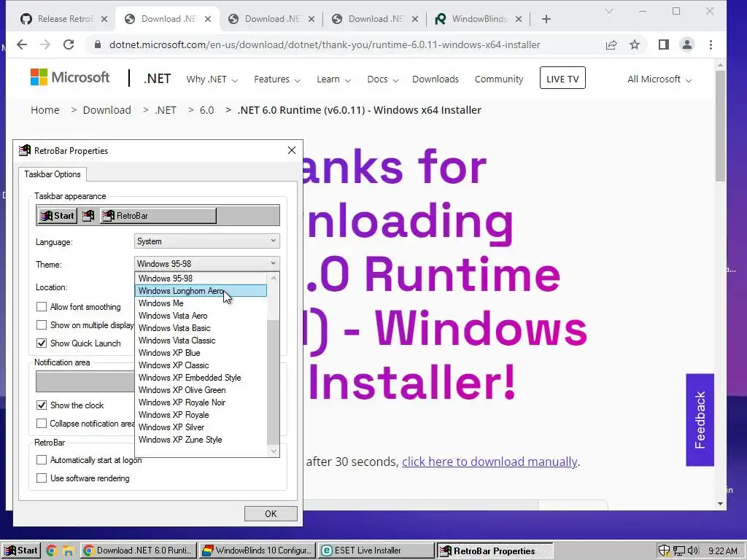Uncheck Show the clock
This screenshot has width=747, height=560.
click(x=42, y=405)
